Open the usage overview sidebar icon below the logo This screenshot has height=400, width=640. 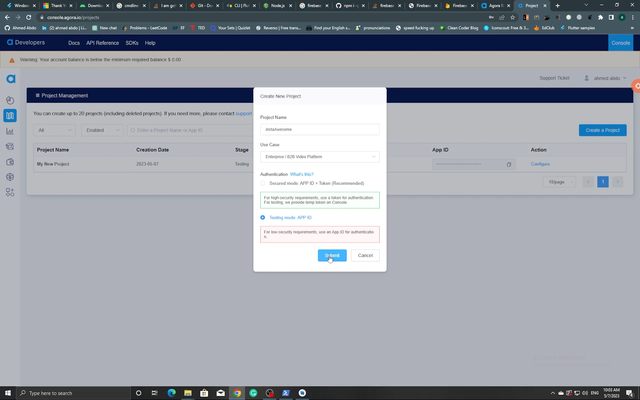coord(10,100)
